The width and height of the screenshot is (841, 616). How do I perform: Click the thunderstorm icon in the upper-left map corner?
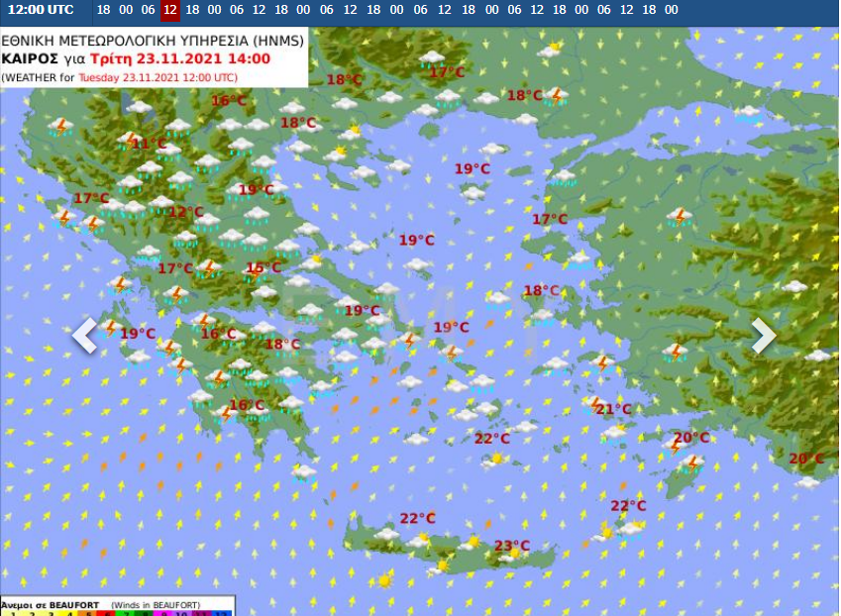coord(61,126)
